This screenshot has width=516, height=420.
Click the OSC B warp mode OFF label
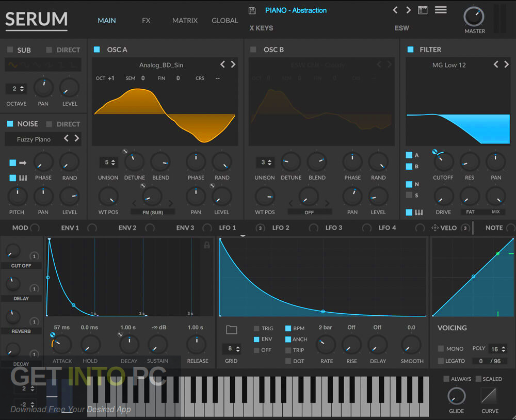pyautogui.click(x=309, y=212)
